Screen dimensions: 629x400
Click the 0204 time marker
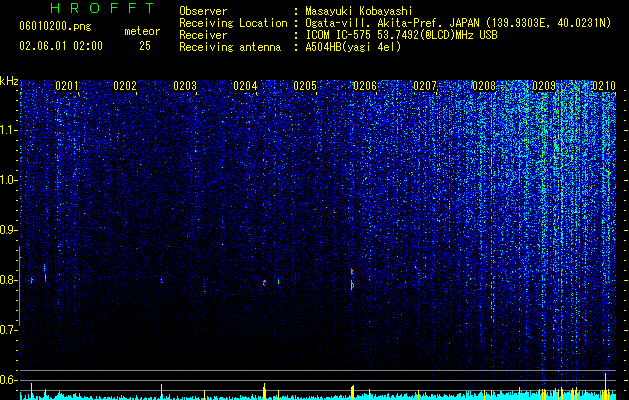[245, 85]
